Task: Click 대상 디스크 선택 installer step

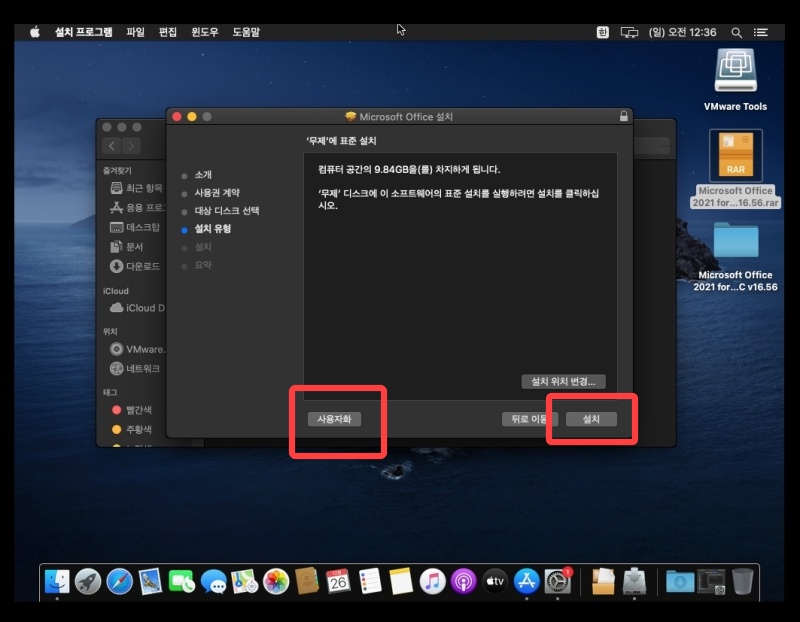Action: (x=227, y=211)
